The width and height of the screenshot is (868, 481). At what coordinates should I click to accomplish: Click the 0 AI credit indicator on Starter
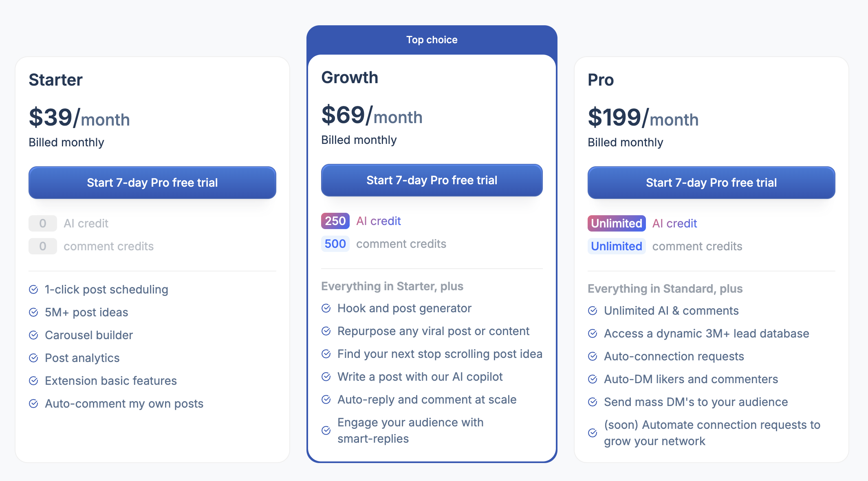click(43, 223)
